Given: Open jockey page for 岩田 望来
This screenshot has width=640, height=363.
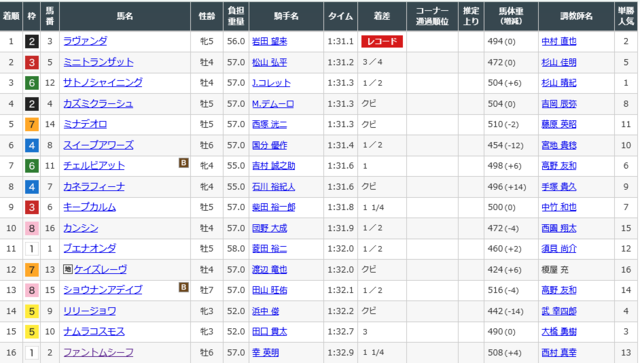Looking at the screenshot, I should point(269,41).
